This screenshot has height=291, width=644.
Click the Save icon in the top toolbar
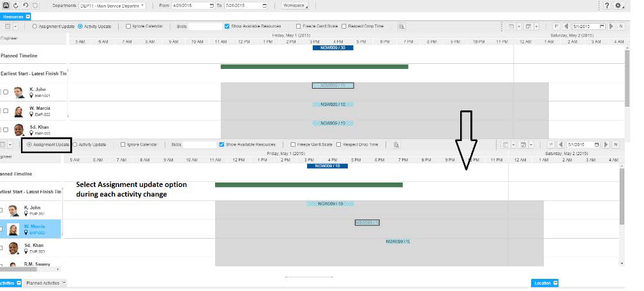pyautogui.click(x=5, y=5)
